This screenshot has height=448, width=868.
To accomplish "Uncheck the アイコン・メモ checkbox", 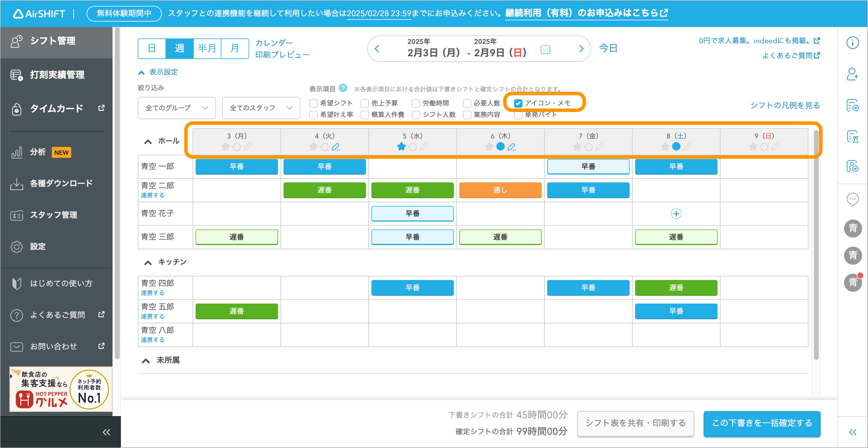I will click(518, 103).
